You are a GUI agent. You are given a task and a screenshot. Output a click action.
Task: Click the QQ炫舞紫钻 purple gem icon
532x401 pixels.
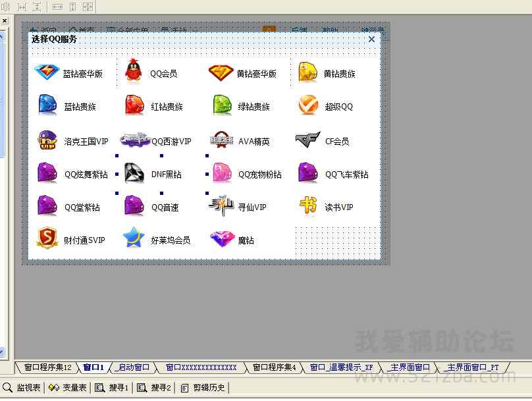[x=47, y=173]
